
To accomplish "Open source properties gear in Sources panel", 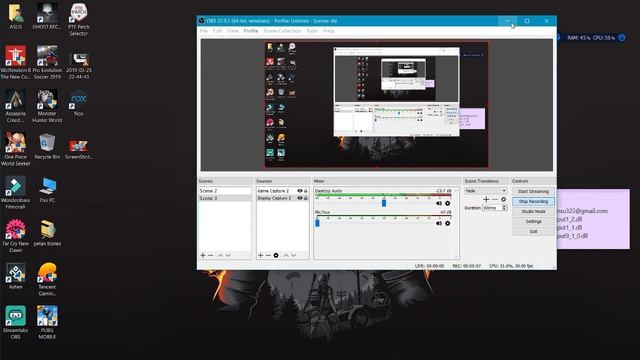I will pyautogui.click(x=276, y=255).
